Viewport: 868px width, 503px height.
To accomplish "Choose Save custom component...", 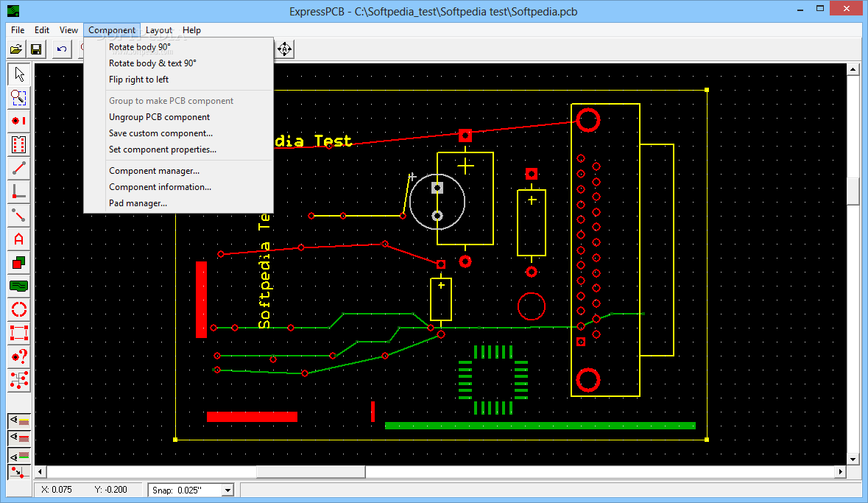I will 179,133.
